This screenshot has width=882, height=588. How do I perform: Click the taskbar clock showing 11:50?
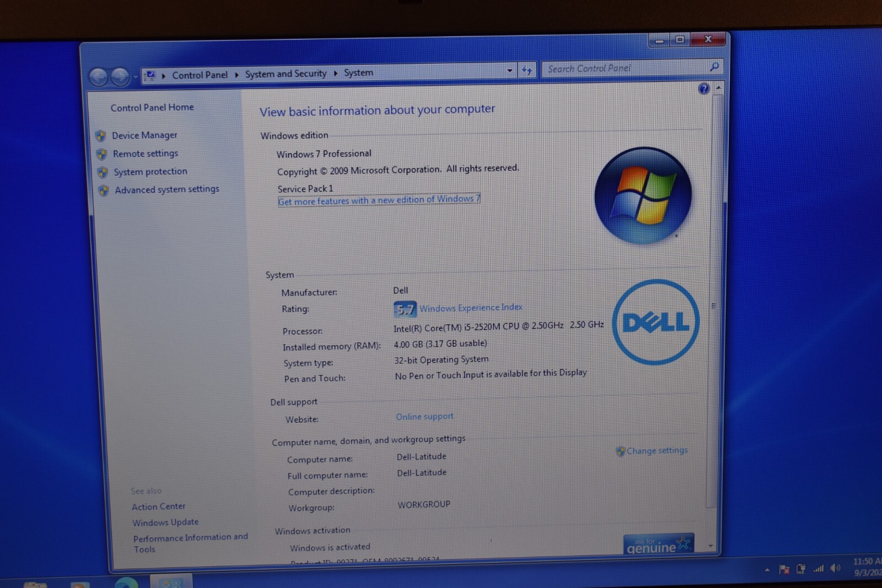point(867,567)
